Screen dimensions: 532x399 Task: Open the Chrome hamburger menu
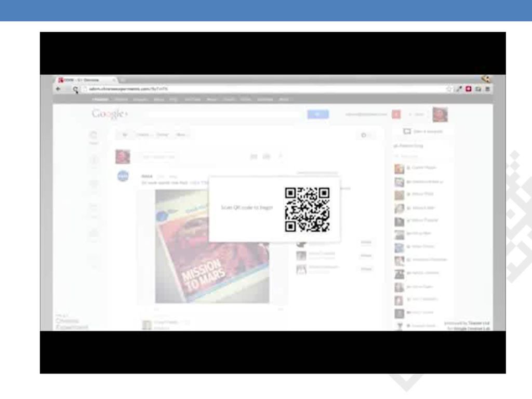click(487, 89)
